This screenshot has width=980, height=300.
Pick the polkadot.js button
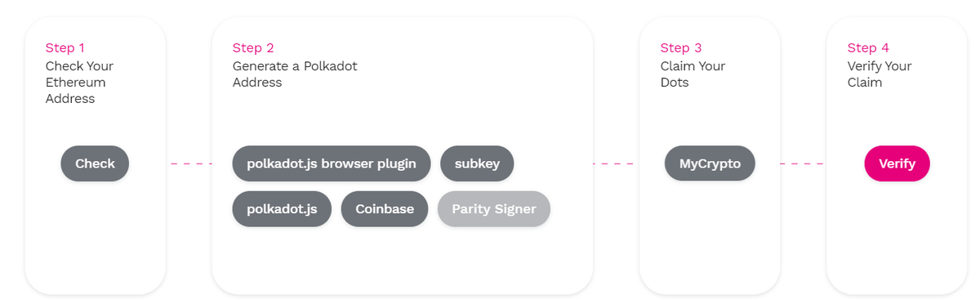(x=282, y=208)
